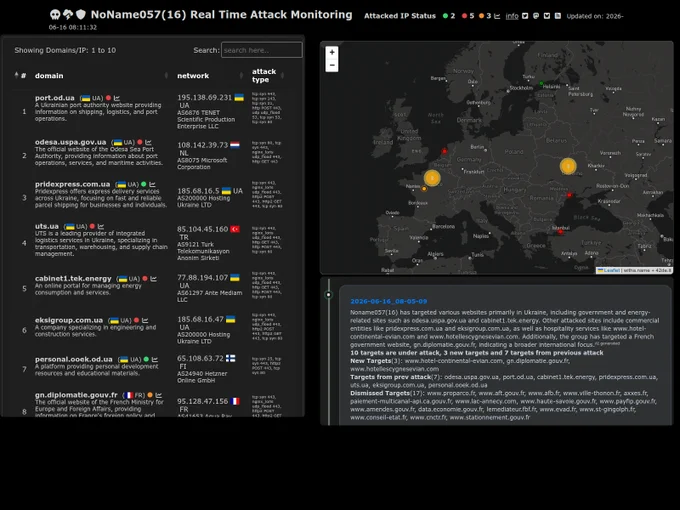
Task: Click IP address 108.142.39.73
Action: tap(203, 145)
